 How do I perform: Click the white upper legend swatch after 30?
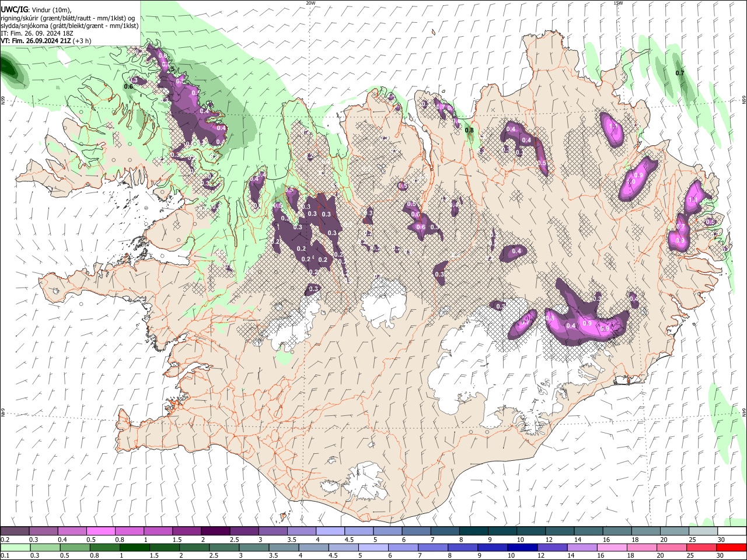732,531
